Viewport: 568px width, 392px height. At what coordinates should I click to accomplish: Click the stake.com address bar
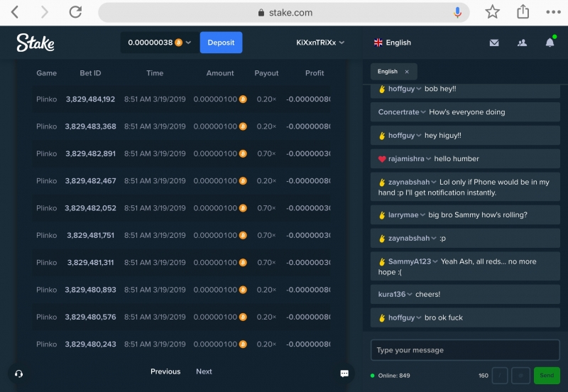tap(284, 13)
